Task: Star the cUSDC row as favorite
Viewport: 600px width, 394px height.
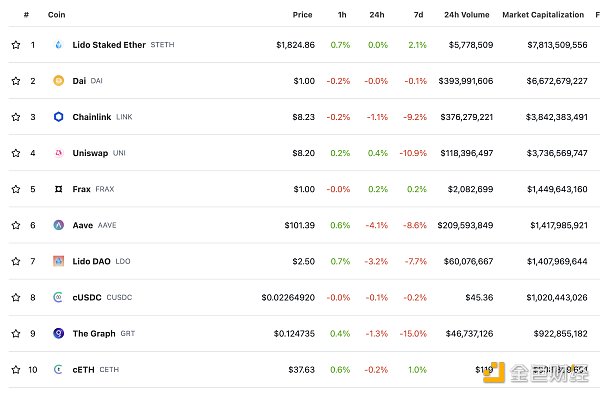Action: click(x=16, y=297)
